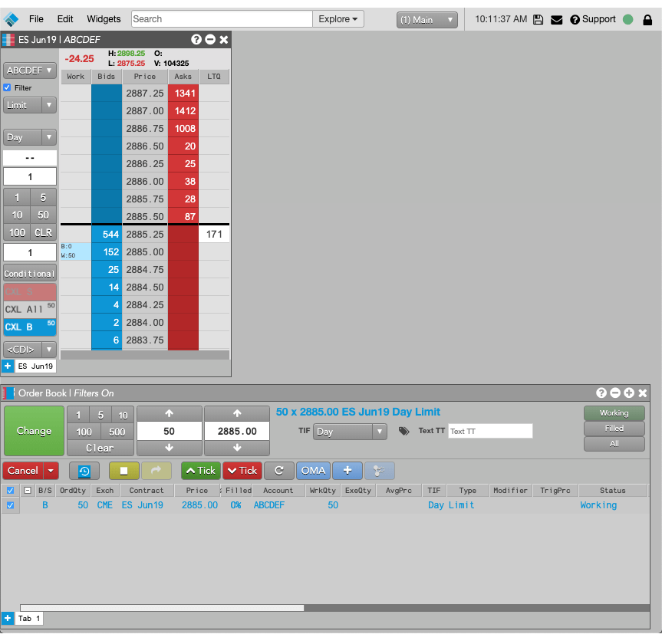Click the Clear button in Order Book

tap(100, 448)
